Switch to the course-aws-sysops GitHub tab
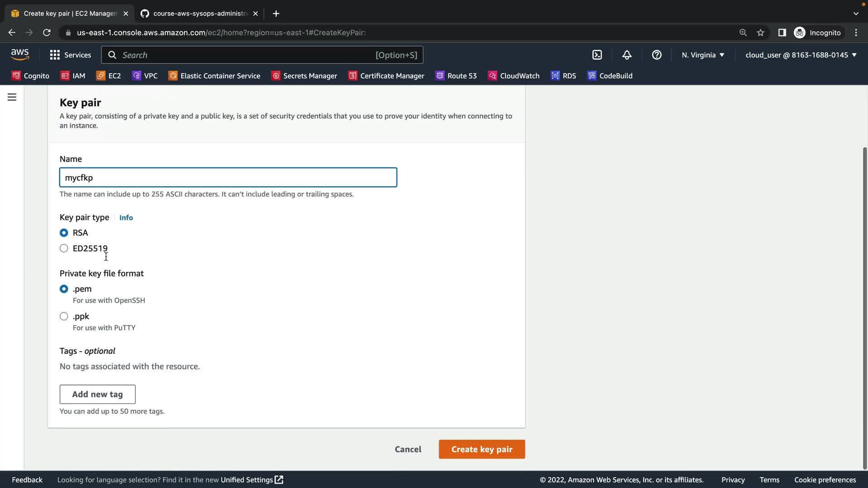 coord(199,14)
